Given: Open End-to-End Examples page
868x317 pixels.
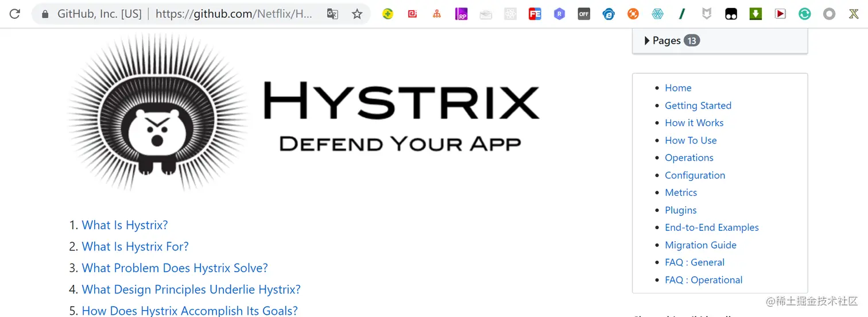Looking at the screenshot, I should pyautogui.click(x=712, y=227).
